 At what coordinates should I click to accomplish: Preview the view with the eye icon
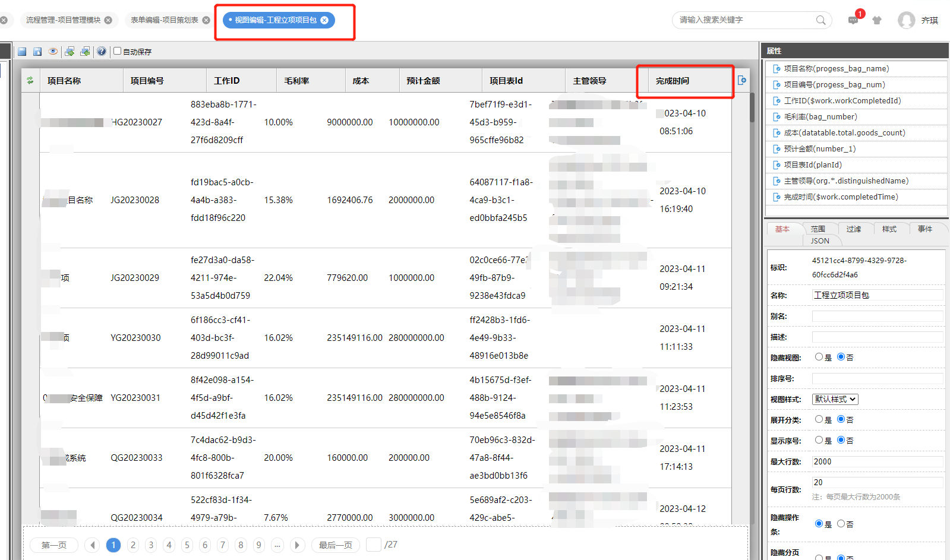pyautogui.click(x=53, y=52)
